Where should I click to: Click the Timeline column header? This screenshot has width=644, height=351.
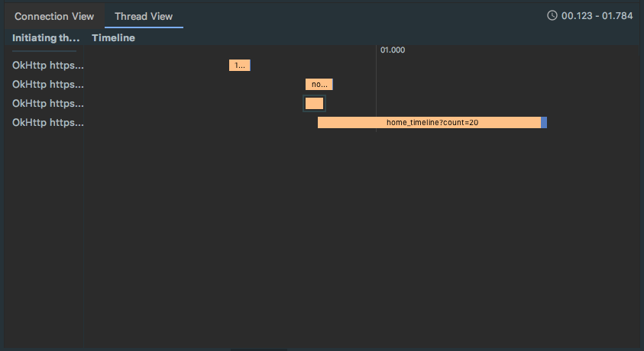click(x=113, y=37)
